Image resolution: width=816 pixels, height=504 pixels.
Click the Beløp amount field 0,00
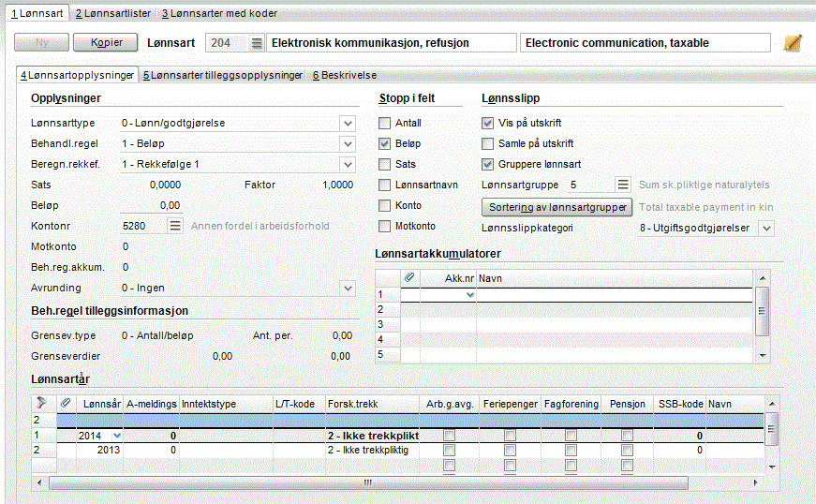[x=151, y=205]
